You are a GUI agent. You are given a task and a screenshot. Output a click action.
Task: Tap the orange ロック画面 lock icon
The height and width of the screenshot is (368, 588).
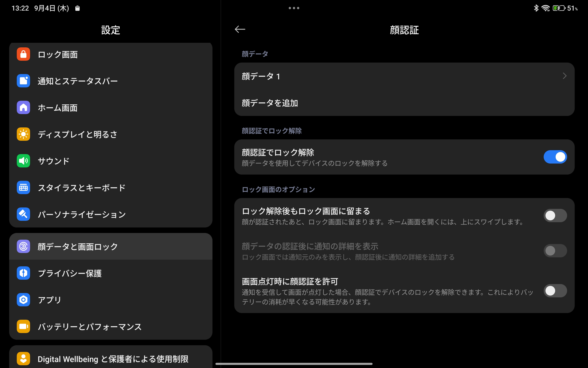(x=23, y=54)
